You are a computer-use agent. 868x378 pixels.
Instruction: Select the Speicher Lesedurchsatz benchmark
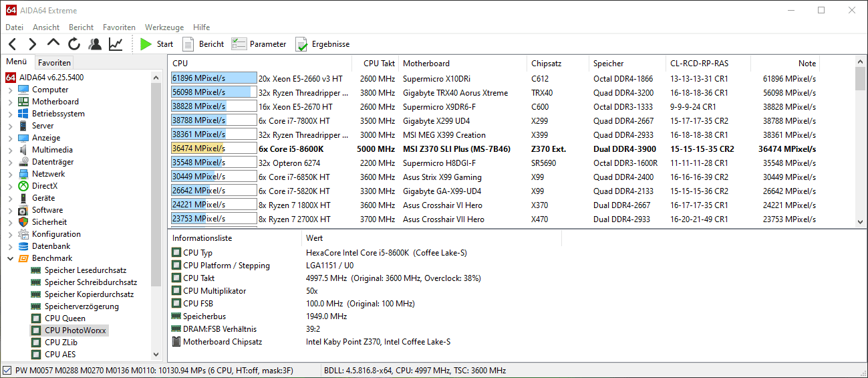[86, 270]
